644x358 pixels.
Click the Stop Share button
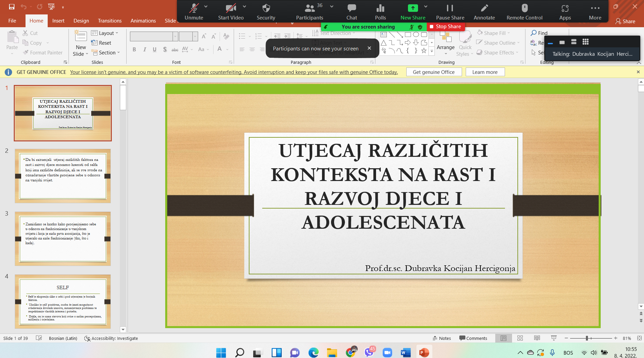[446, 27]
